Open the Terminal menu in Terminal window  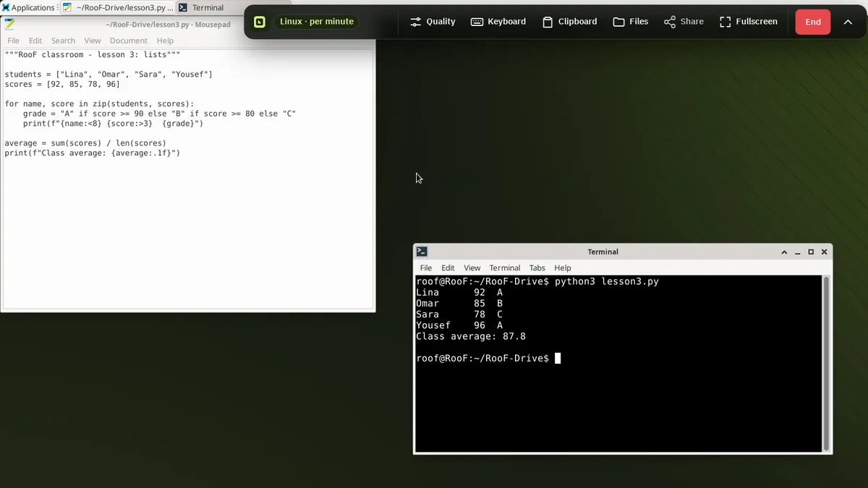pyautogui.click(x=505, y=267)
